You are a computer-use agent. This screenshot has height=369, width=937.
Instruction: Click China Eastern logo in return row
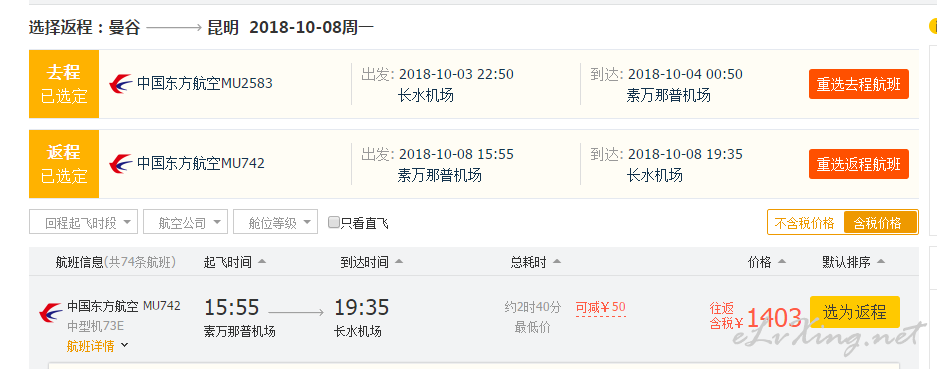coord(121,164)
